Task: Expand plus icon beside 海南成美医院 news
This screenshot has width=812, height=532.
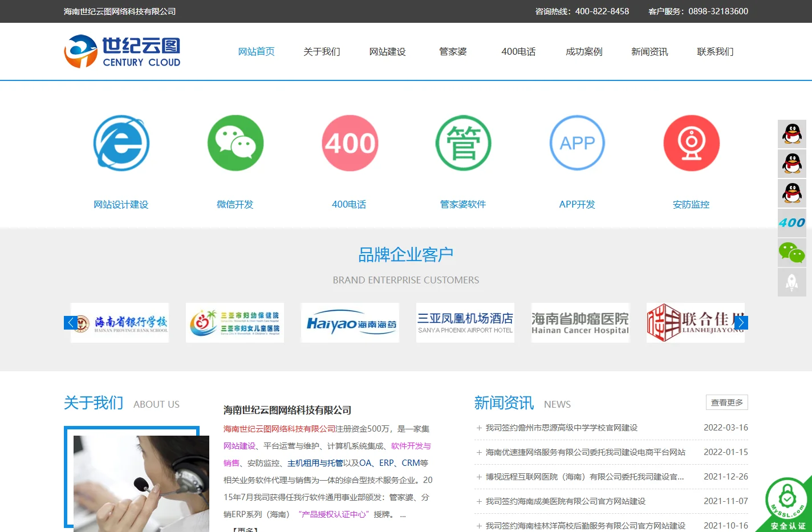Action: 479,501
